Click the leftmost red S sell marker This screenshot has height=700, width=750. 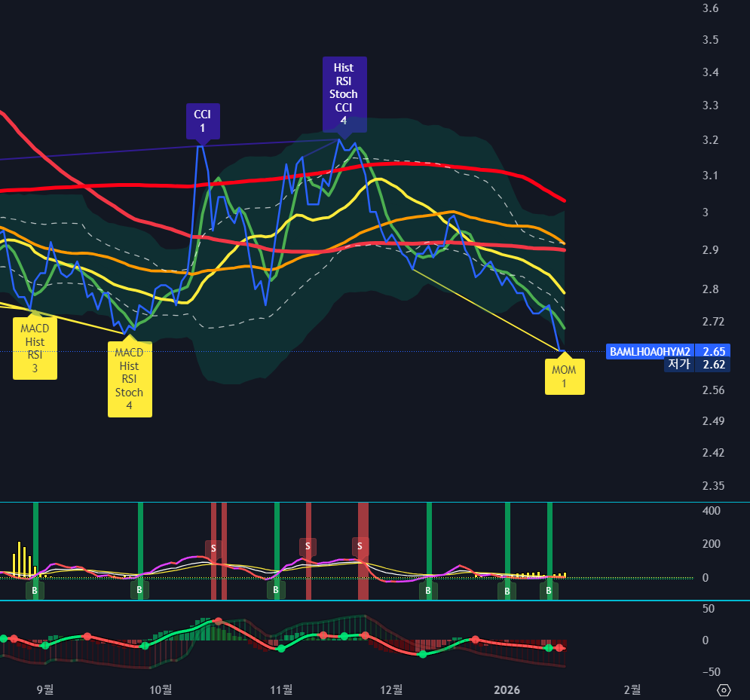(214, 547)
